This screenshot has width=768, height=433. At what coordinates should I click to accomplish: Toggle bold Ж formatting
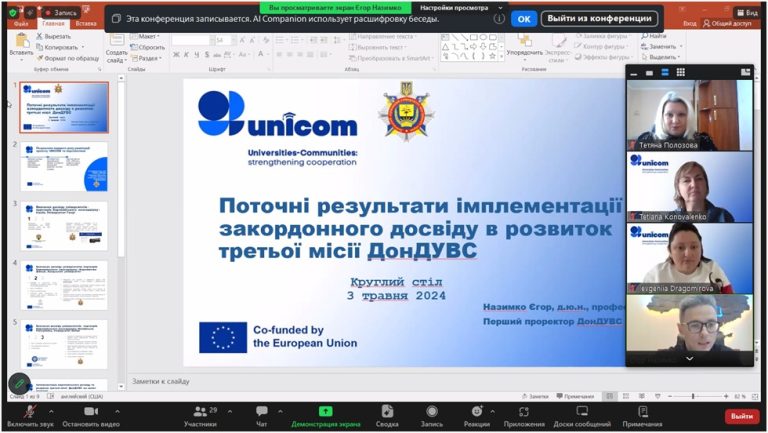pos(176,54)
